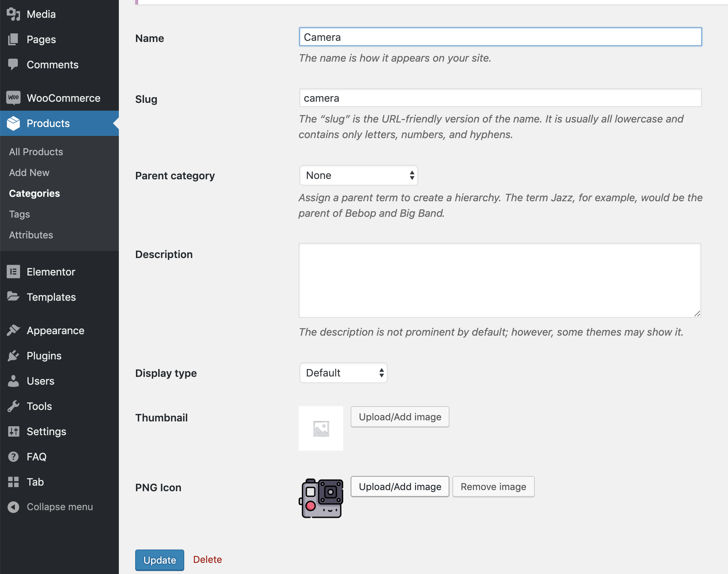728x574 pixels.
Task: Remove the camera PNG icon image
Action: pyautogui.click(x=493, y=486)
